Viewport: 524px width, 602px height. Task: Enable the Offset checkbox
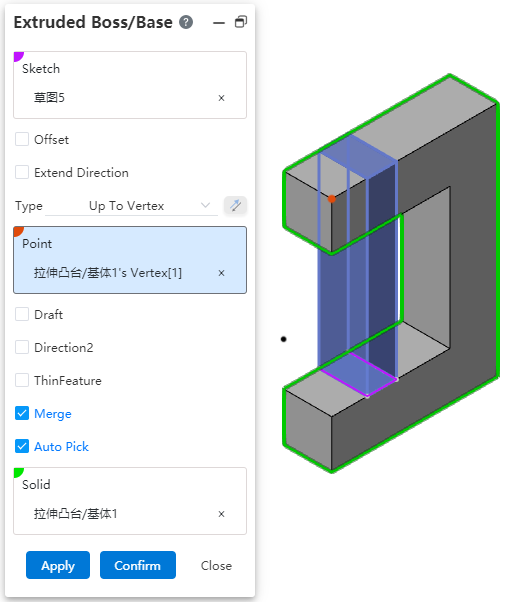click(22, 139)
